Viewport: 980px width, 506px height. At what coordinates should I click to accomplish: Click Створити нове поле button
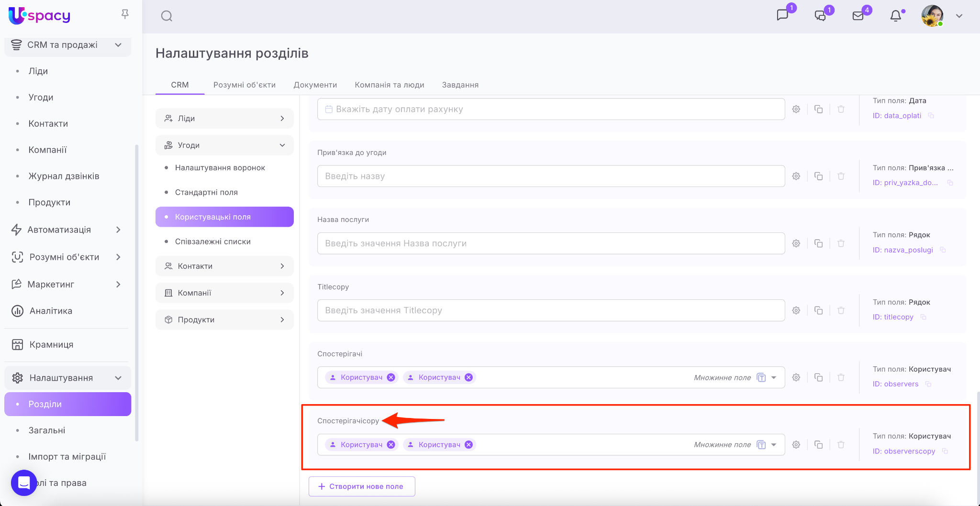coord(362,486)
